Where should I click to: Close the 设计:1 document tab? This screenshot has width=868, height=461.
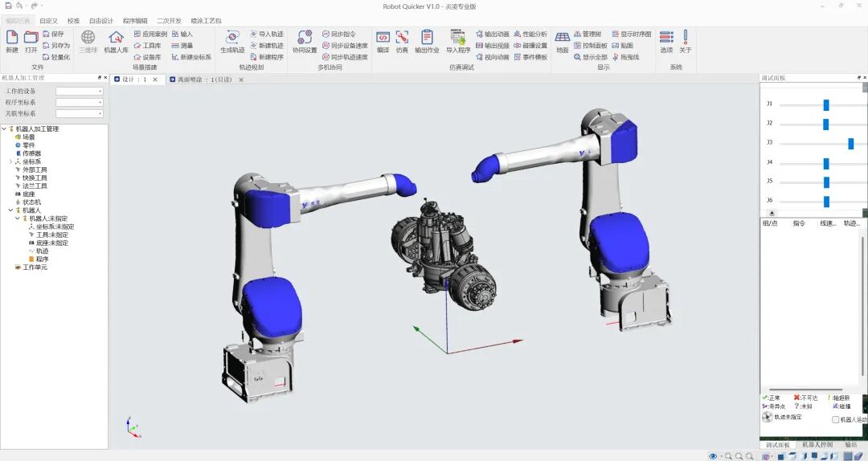pos(155,80)
